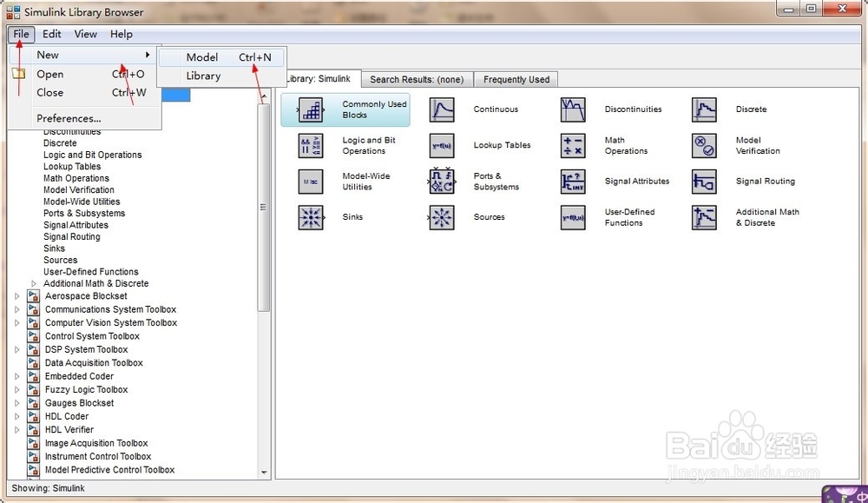
Task: Select Model-Wide Utilities in the tree
Action: (x=82, y=201)
